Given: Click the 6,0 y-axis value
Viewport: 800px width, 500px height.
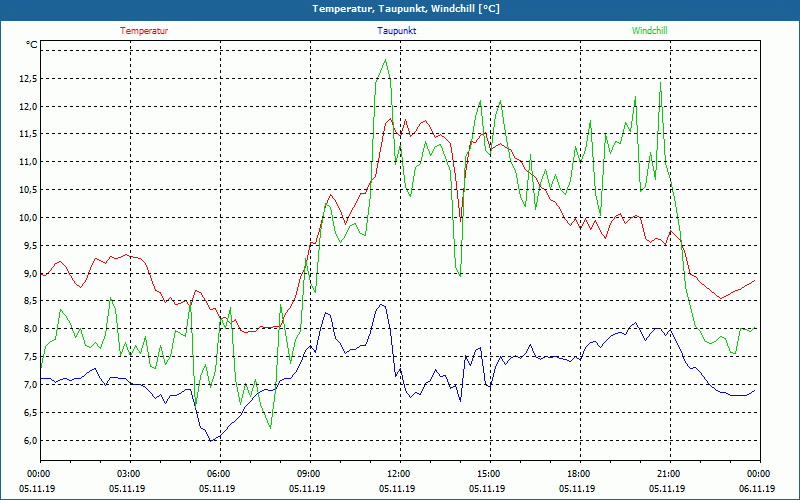Looking at the screenshot, I should 27,441.
